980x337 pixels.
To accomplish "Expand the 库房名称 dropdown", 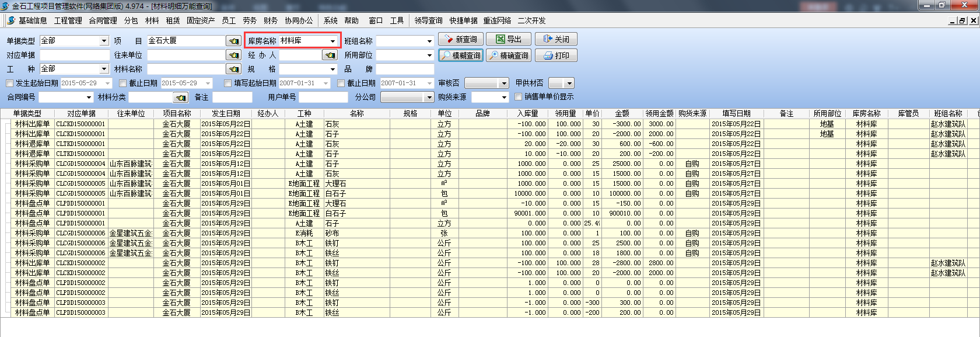I will pos(332,41).
